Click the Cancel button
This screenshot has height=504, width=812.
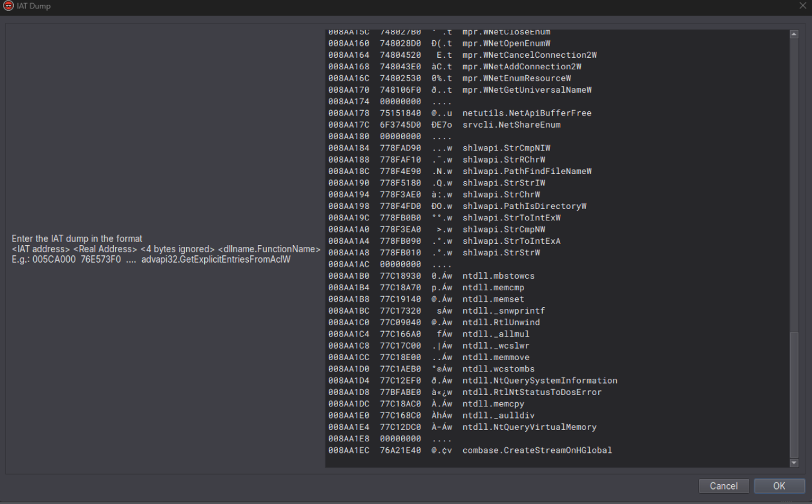[x=723, y=486]
